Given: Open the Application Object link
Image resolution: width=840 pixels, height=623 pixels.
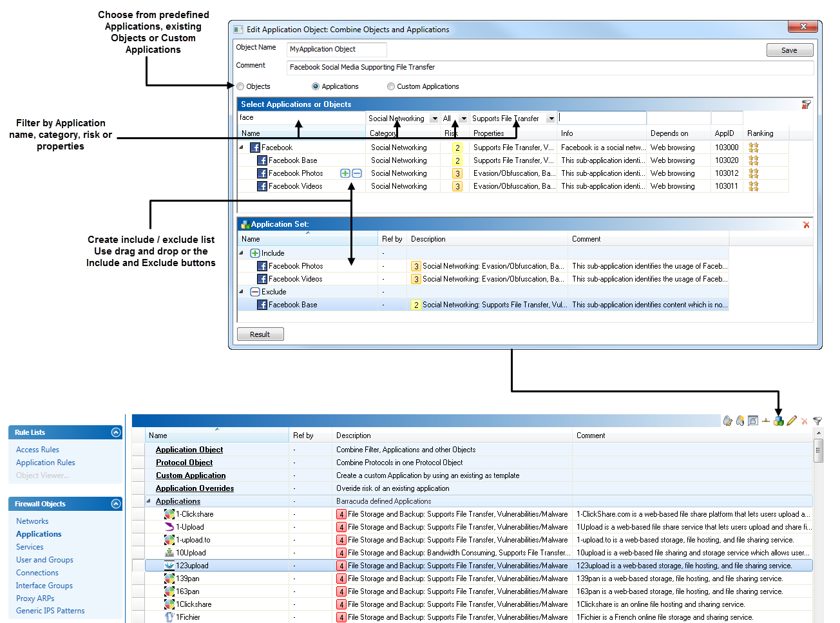Looking at the screenshot, I should point(189,450).
